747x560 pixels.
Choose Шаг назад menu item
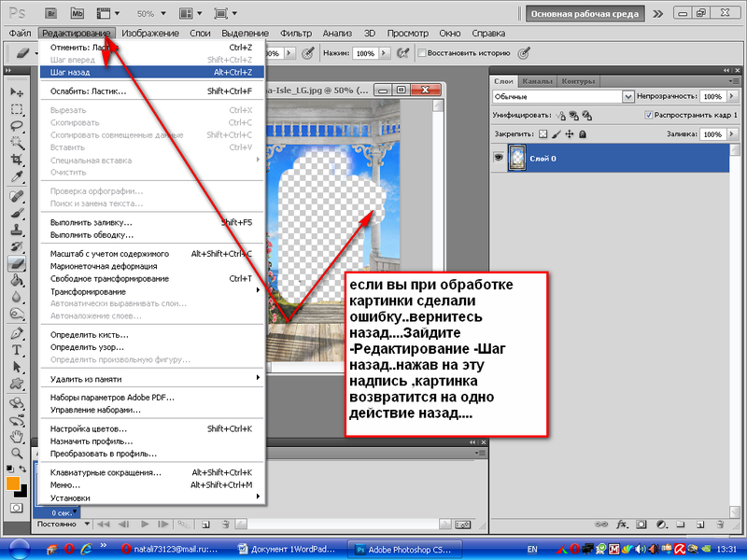click(x=151, y=72)
